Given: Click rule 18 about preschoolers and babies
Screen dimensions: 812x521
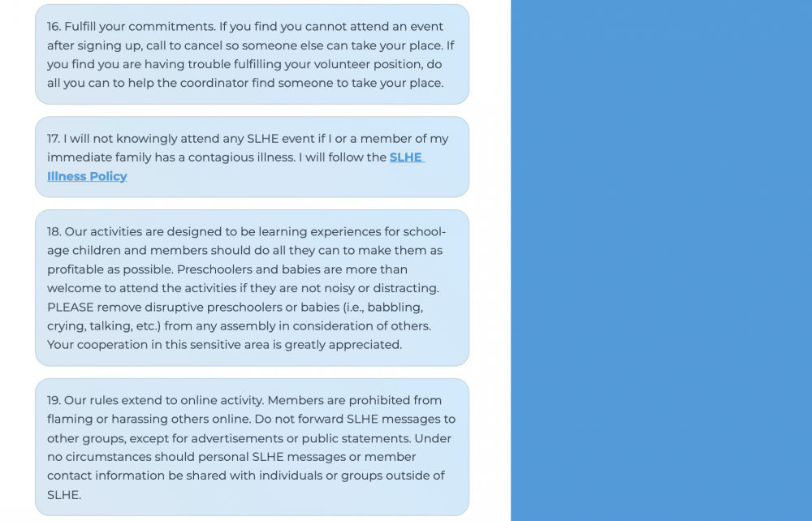Looking at the screenshot, I should point(253,287).
